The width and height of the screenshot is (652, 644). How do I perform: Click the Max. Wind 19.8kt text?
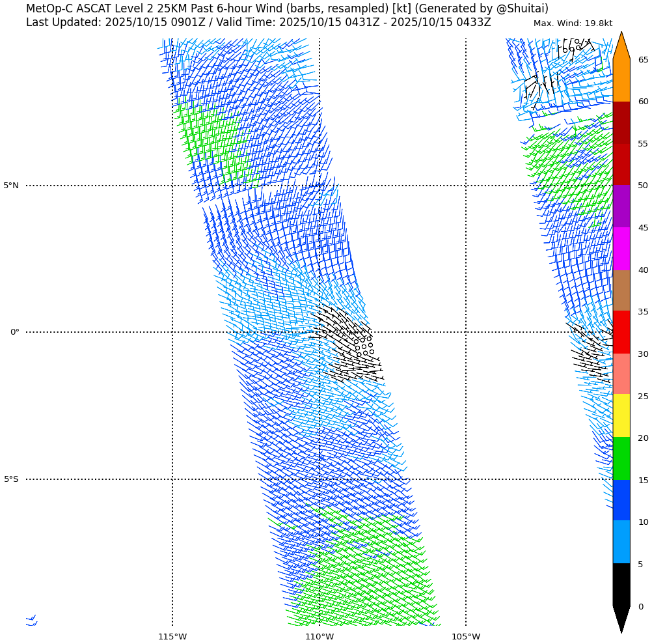coord(573,23)
